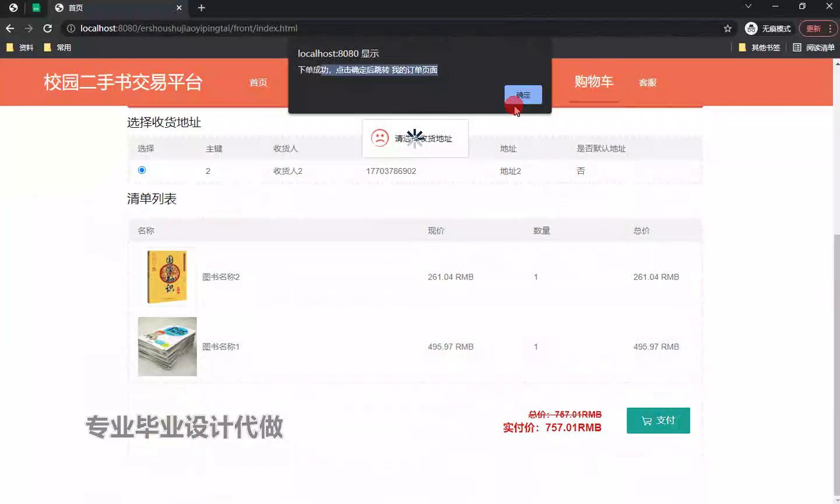The height and width of the screenshot is (504, 840).
Task: Select 客服 in the site navigation
Action: [647, 82]
